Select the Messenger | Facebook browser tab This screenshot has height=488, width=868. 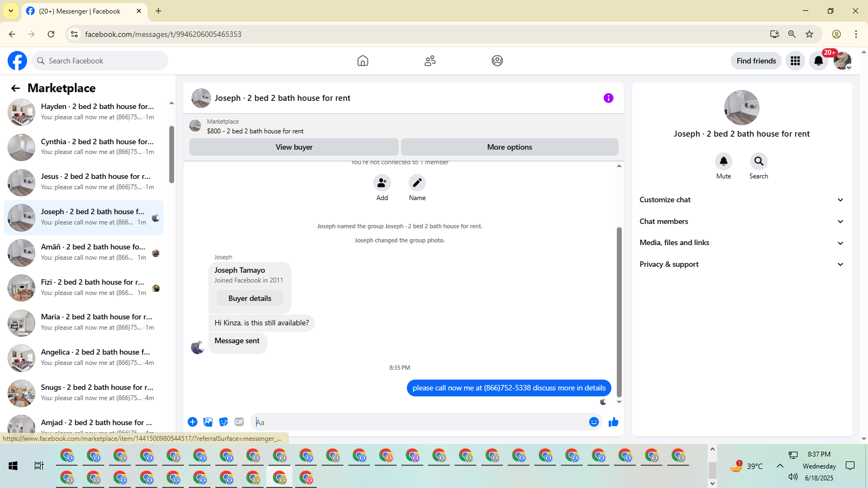(84, 11)
